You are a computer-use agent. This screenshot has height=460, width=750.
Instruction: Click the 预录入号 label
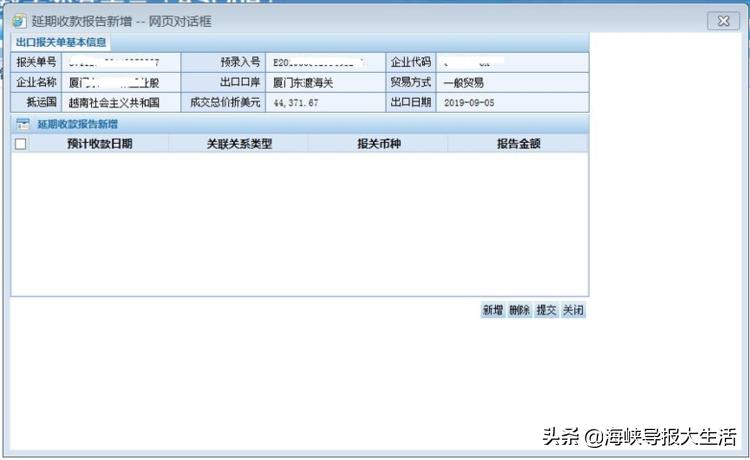(240, 62)
